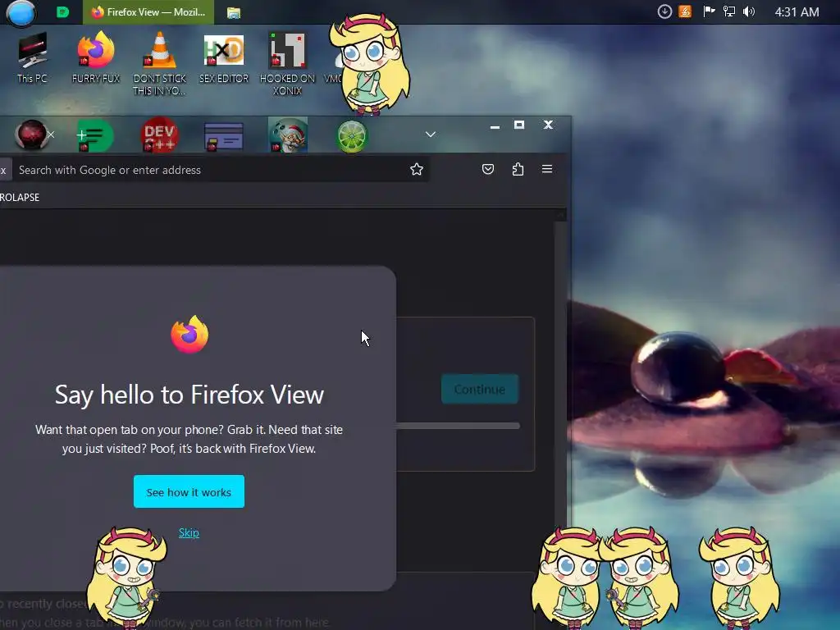Viewport: 840px width, 630px height.
Task: Click the volume speaker tray icon
Action: tap(749, 11)
